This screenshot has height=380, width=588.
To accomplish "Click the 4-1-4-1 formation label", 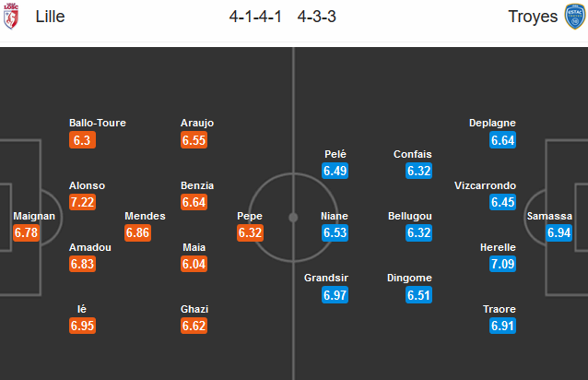I will (x=255, y=17).
